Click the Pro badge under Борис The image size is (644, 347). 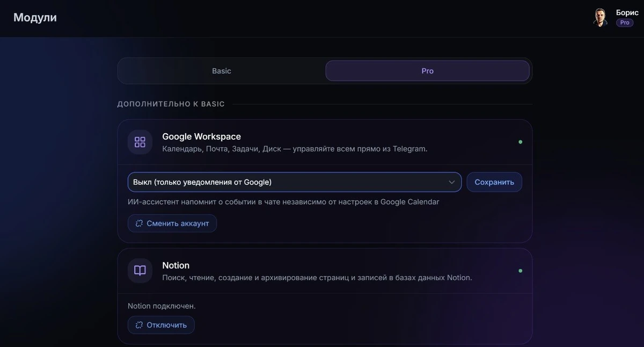pos(625,23)
